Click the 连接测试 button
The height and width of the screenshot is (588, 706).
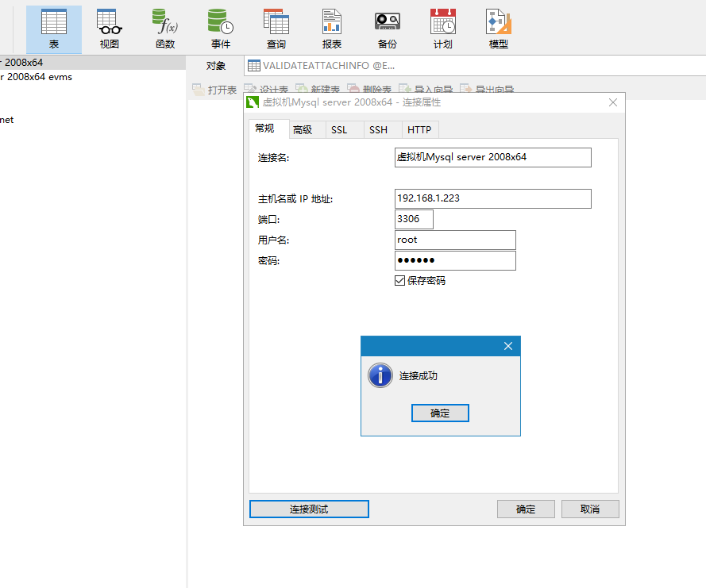(309, 509)
